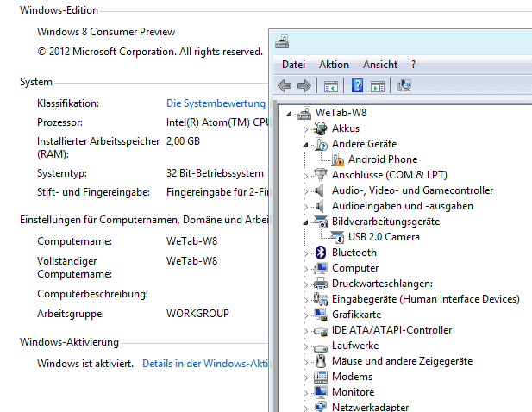Expand the Druckwarteschlangen category arrow
Viewport: 532px width, 412px height.
coord(305,284)
